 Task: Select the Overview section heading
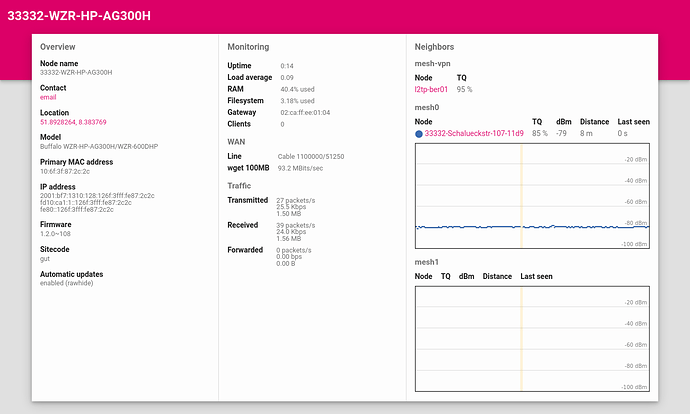coord(58,47)
